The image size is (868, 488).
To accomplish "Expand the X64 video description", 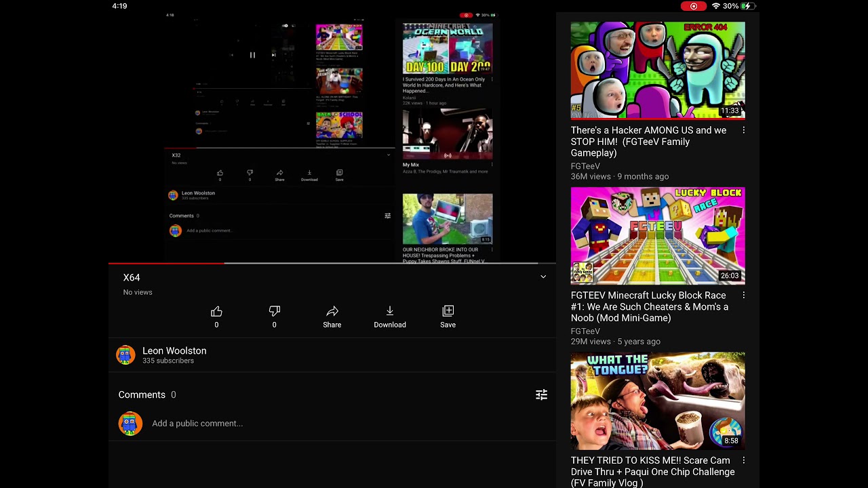I will (543, 277).
